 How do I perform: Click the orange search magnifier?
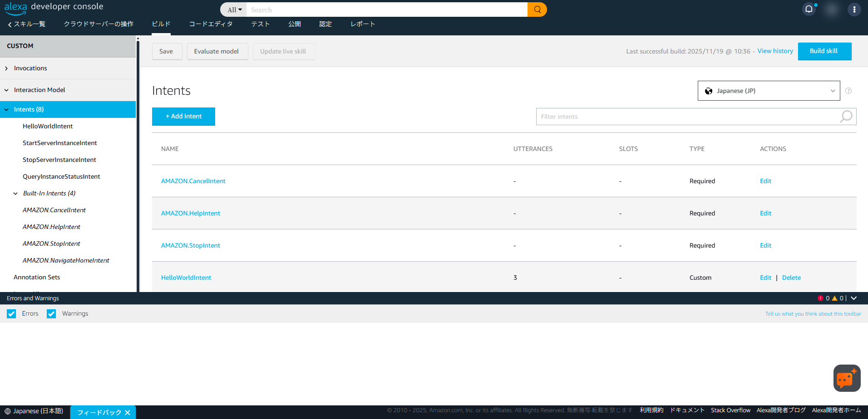(537, 9)
